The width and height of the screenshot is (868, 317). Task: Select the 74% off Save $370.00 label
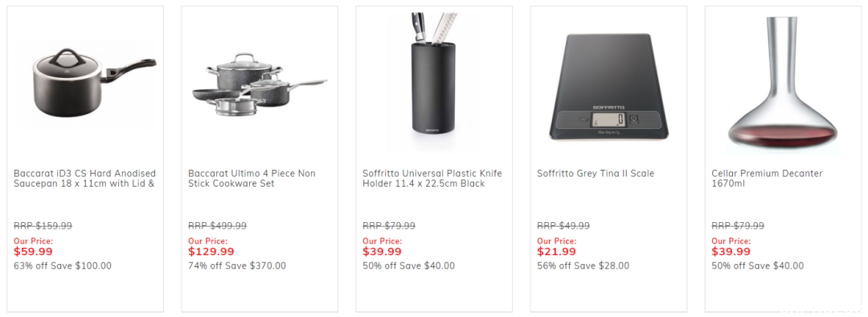pyautogui.click(x=237, y=266)
